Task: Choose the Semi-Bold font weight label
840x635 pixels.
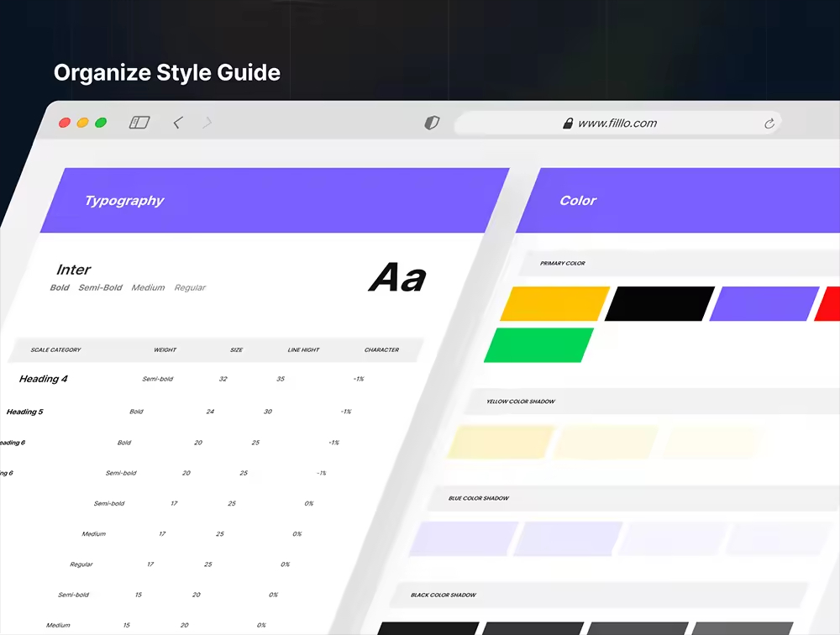Action: point(100,287)
